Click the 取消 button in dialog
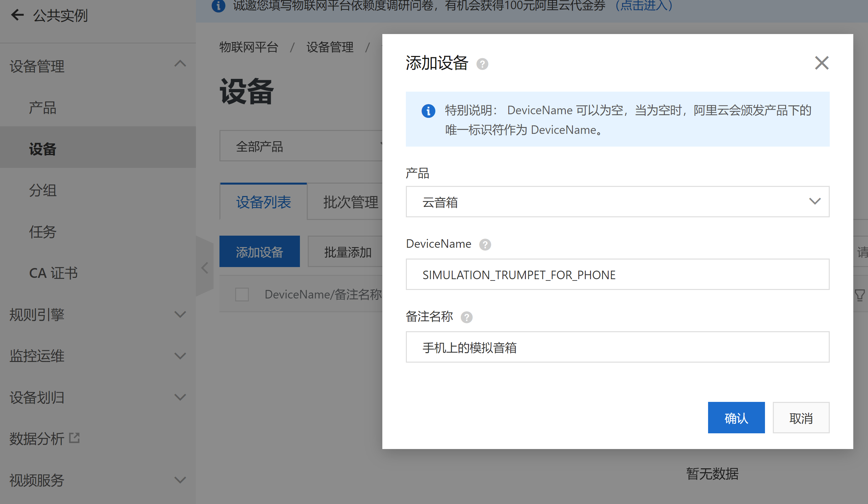This screenshot has height=504, width=868. [x=801, y=418]
